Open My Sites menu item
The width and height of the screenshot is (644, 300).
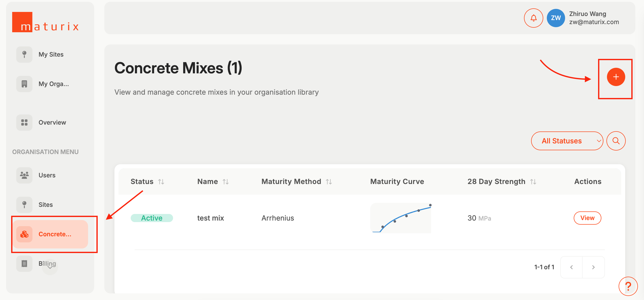[x=51, y=55]
